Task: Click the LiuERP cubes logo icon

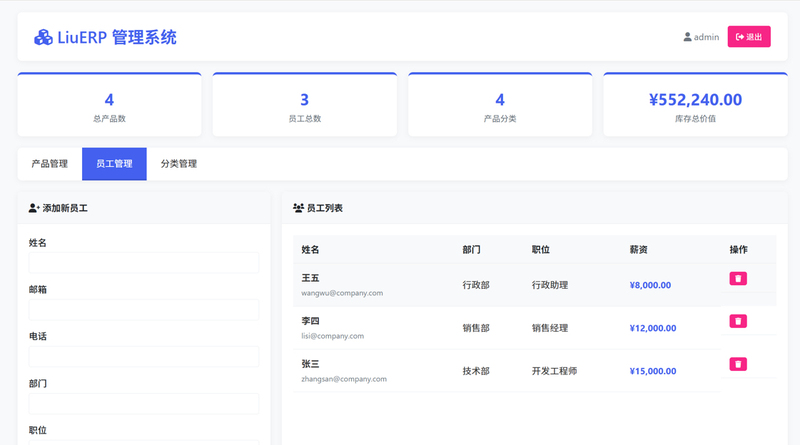Action: tap(43, 37)
